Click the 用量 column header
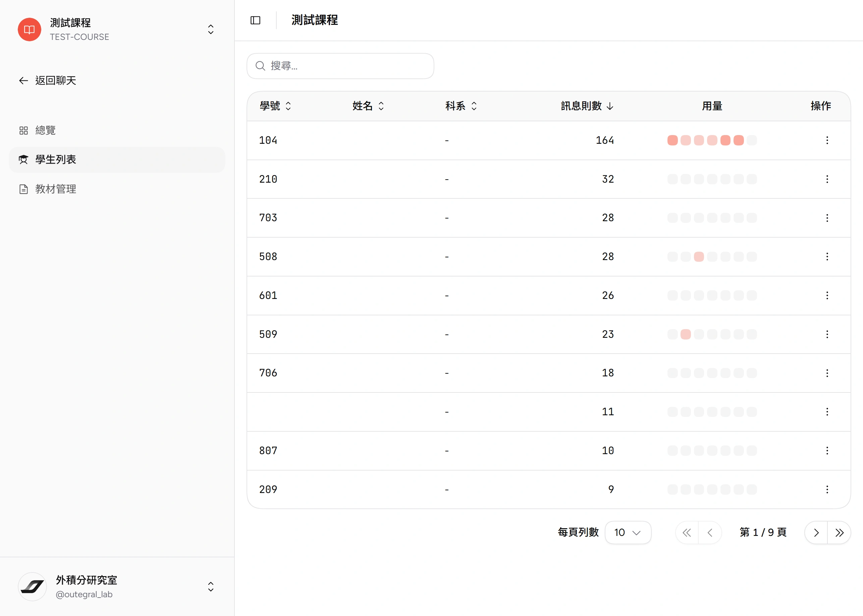Image resolution: width=863 pixels, height=616 pixels. click(712, 106)
